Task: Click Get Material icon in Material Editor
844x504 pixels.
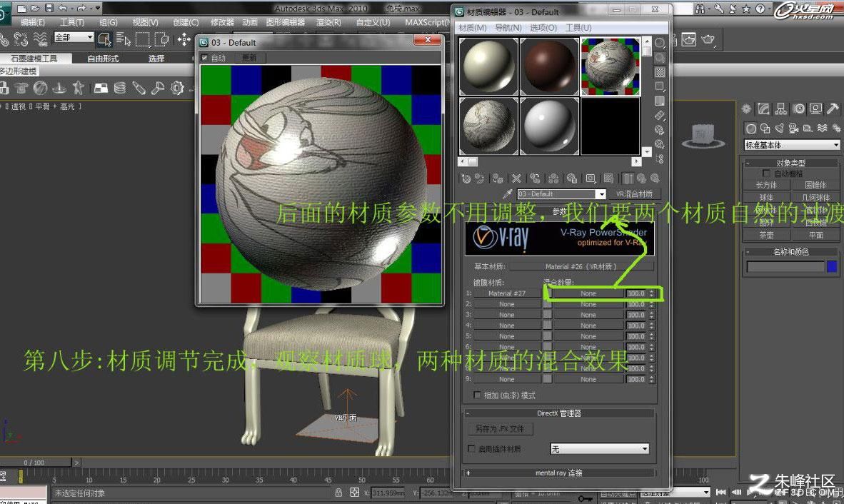Action: point(466,178)
